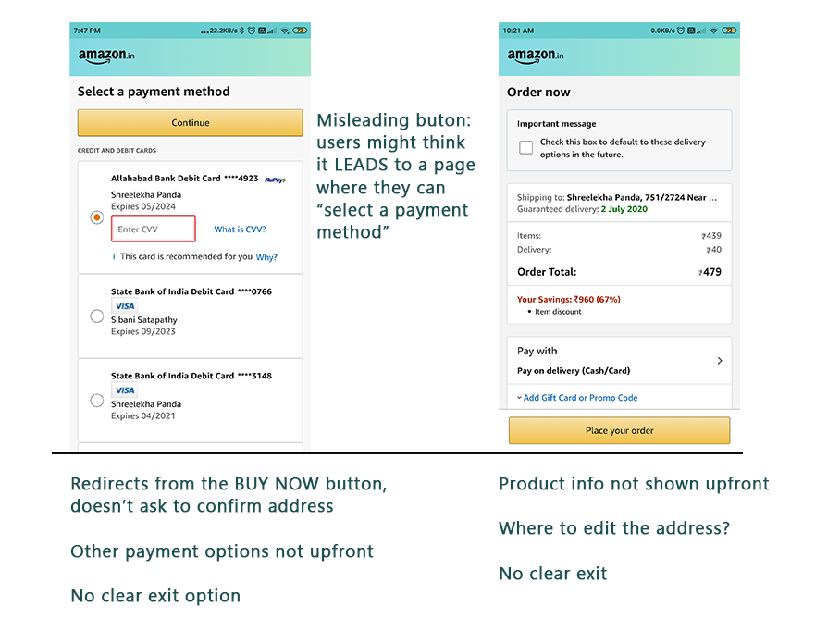This screenshot has height=619, width=840.
Task: Click VISA logo on card ending 0766
Action: [124, 306]
